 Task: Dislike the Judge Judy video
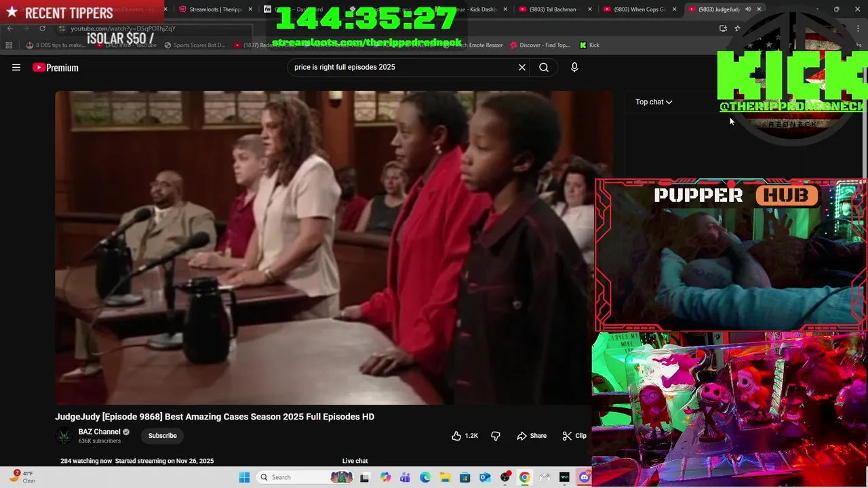[496, 436]
